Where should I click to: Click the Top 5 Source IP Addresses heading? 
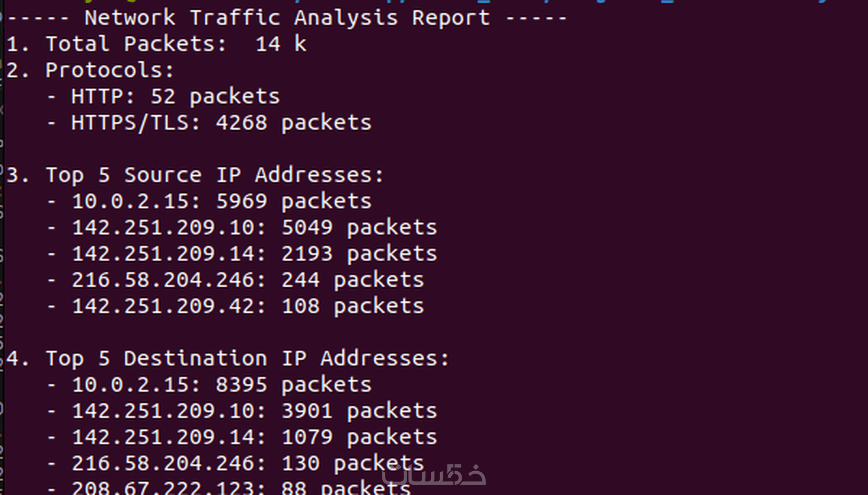pyautogui.click(x=214, y=176)
